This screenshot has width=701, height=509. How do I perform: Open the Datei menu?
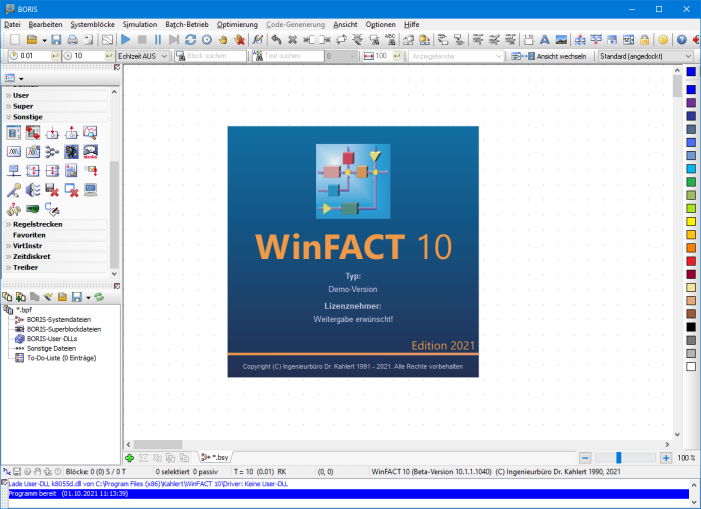pos(12,25)
